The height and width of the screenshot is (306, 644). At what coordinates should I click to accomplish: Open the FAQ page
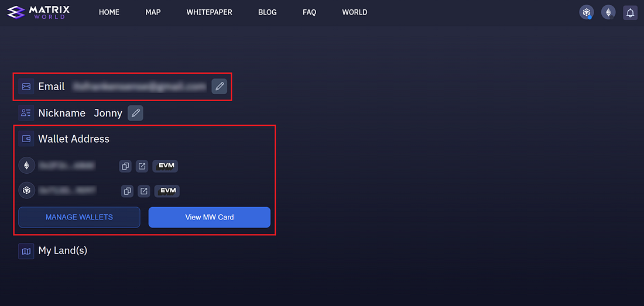(x=309, y=12)
